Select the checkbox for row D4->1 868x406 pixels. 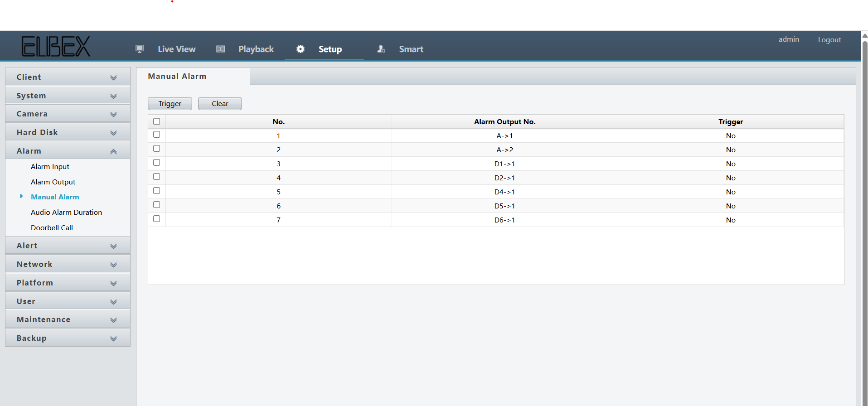point(157,191)
